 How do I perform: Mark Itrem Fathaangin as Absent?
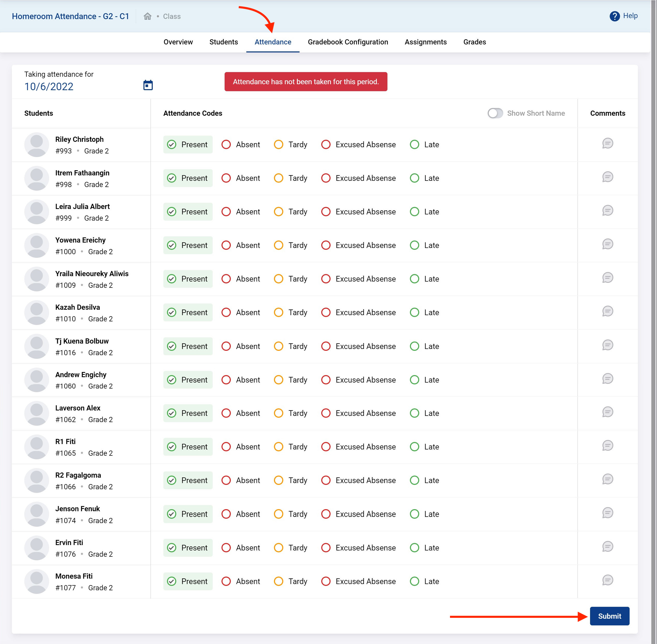(226, 178)
